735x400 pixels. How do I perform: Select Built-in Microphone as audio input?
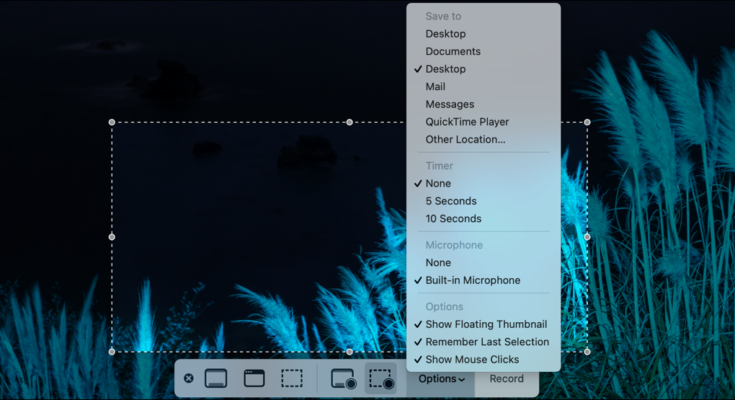coord(472,281)
